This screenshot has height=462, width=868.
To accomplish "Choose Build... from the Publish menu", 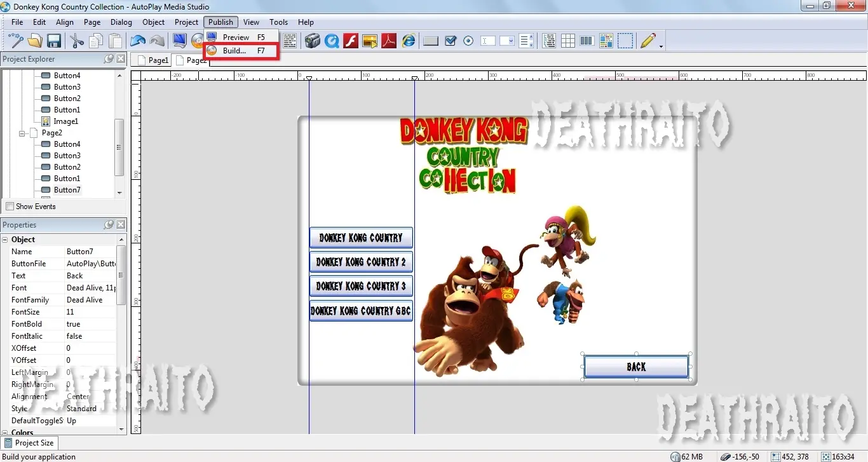I will [x=241, y=51].
